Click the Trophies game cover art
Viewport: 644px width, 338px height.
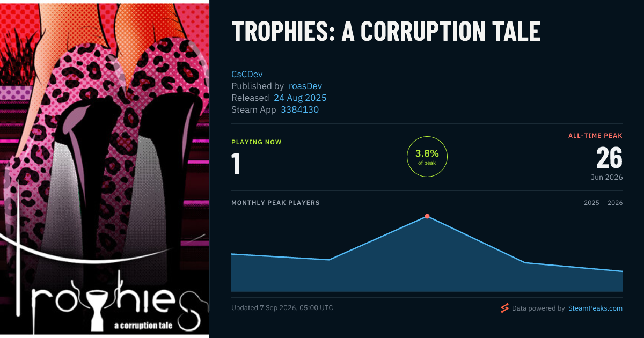click(105, 169)
